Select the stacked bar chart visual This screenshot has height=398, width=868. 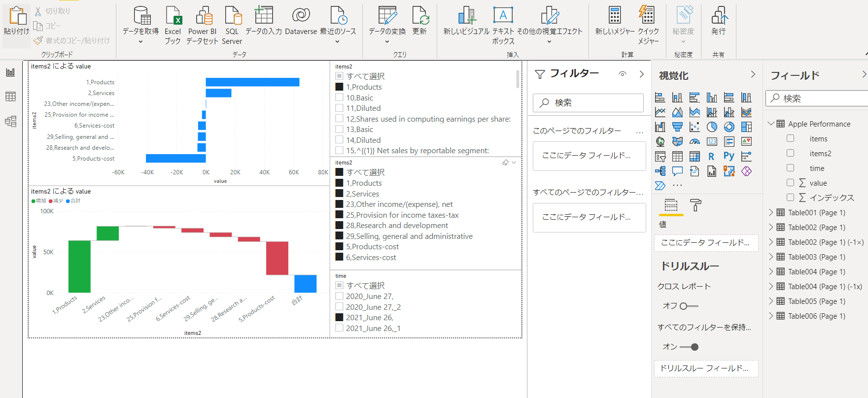tap(660, 98)
